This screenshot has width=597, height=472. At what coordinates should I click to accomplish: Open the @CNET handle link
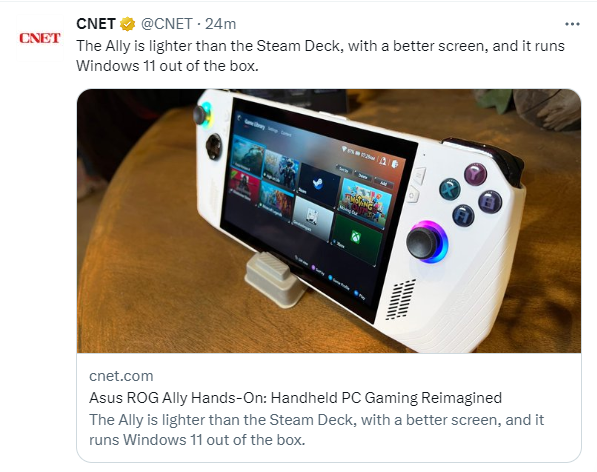pos(167,24)
